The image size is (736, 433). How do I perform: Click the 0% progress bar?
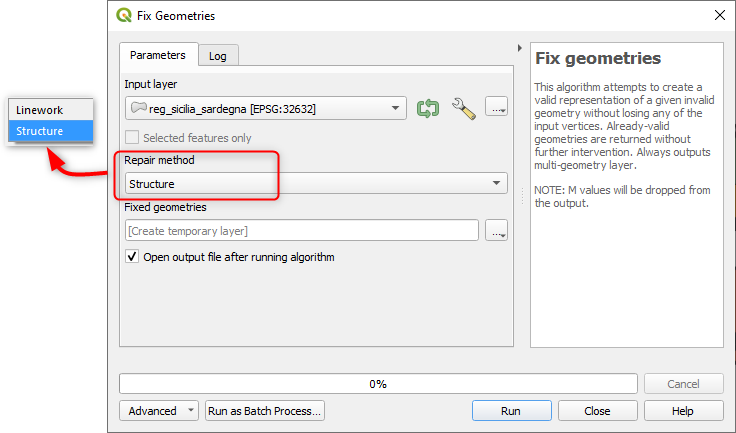[378, 384]
